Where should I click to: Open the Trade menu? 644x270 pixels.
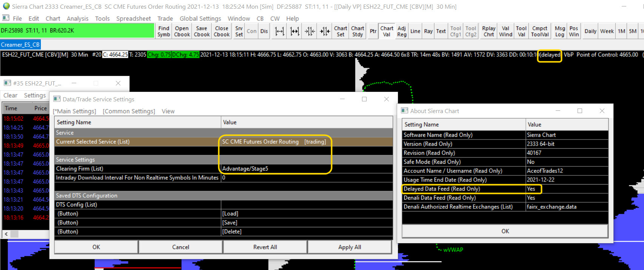(x=165, y=18)
